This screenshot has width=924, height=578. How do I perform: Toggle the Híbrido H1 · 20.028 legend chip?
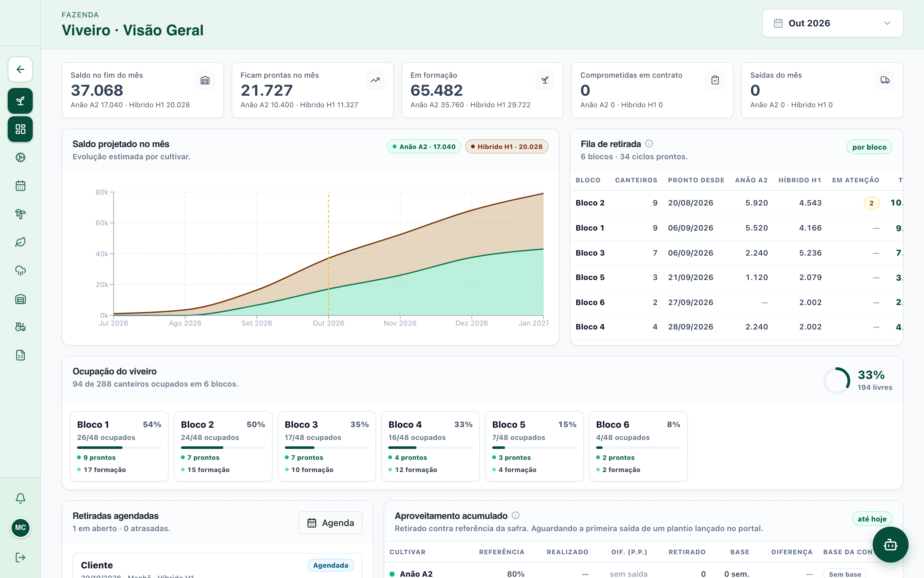click(x=507, y=147)
